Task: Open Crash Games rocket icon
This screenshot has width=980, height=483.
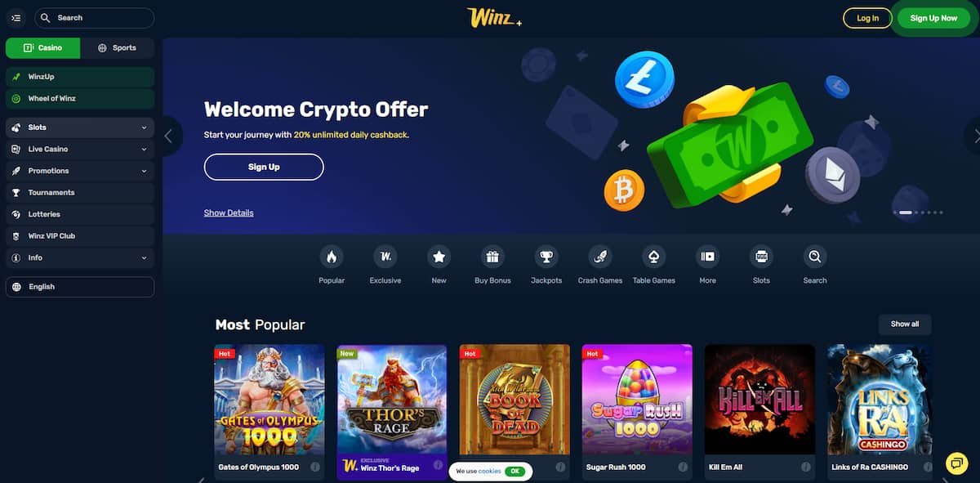Action: coord(600,257)
